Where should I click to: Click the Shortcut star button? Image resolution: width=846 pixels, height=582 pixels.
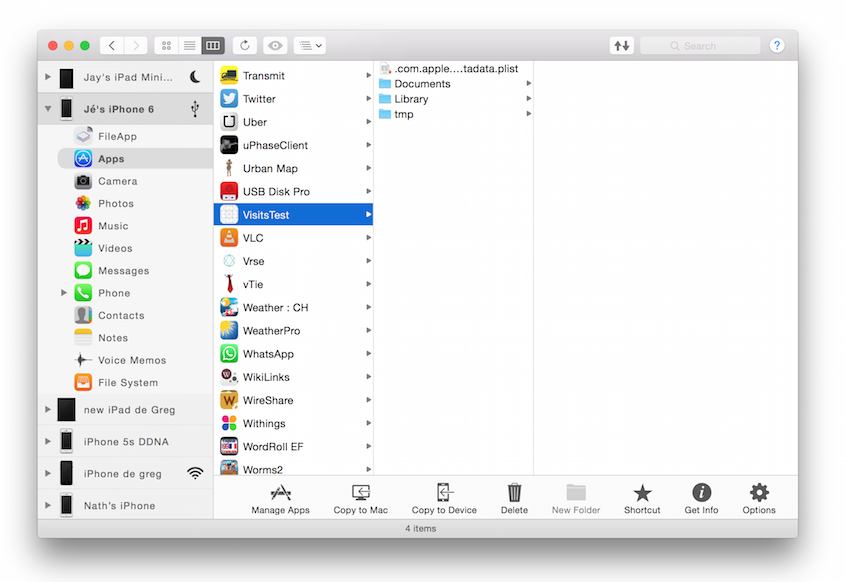click(x=642, y=499)
